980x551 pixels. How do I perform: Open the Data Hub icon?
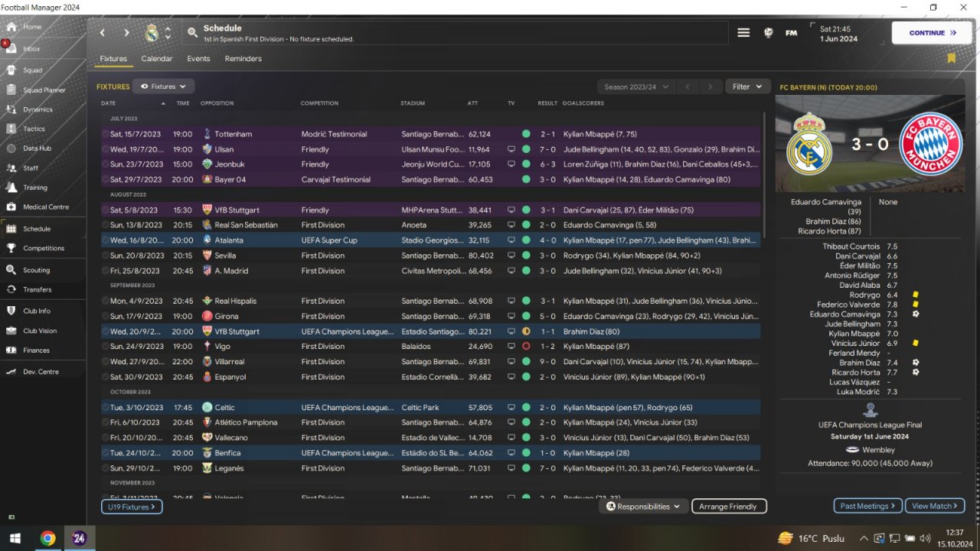coord(11,148)
